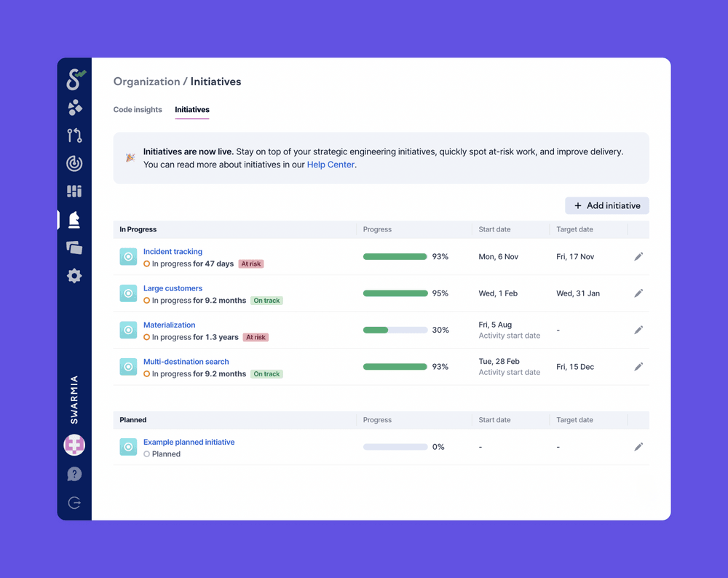Open the pull requests sidebar icon
Viewport: 728px width, 578px height.
click(74, 135)
